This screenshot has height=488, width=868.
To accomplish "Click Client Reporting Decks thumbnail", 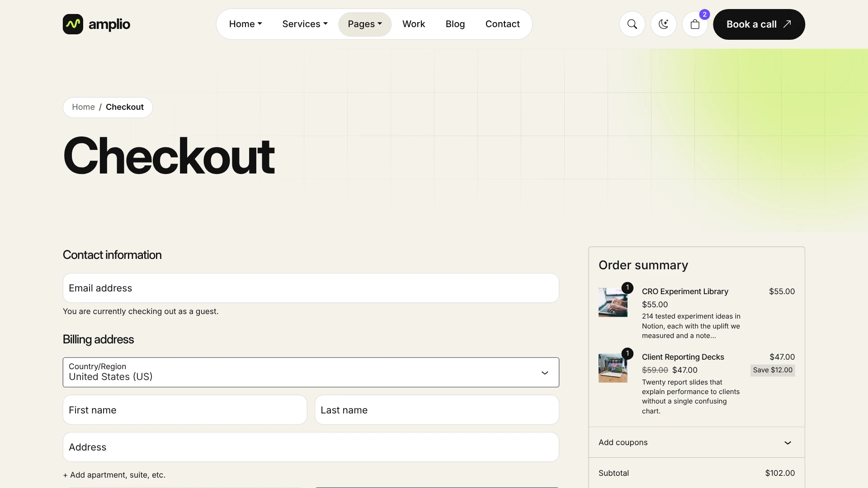I will 613,368.
